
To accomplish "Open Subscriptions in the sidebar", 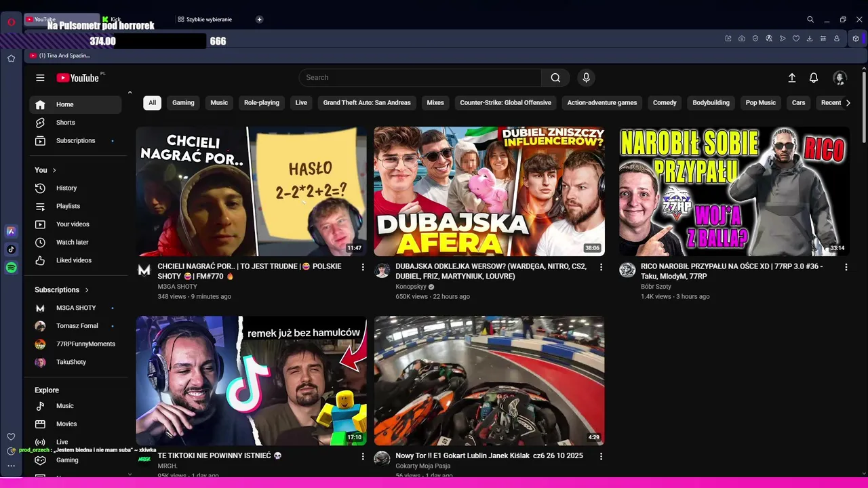I will [75, 141].
